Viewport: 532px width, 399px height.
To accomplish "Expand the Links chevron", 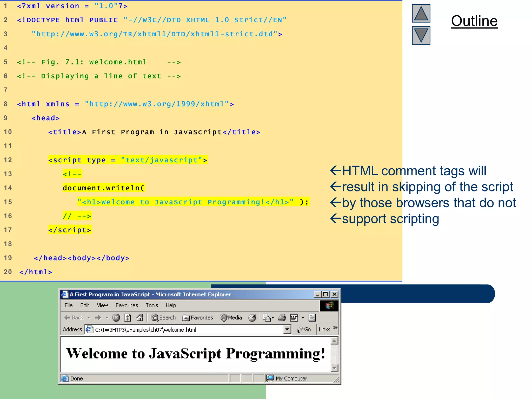I will [x=335, y=328].
